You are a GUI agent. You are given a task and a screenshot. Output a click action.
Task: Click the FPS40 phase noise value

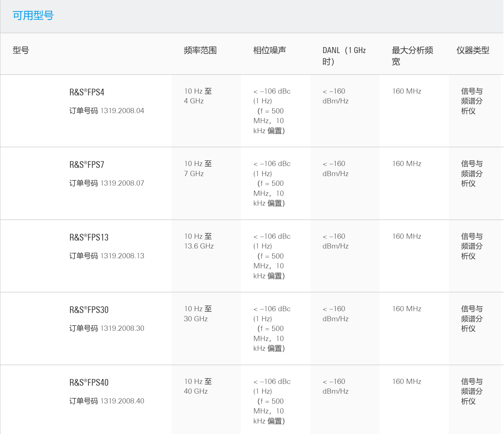272,401
